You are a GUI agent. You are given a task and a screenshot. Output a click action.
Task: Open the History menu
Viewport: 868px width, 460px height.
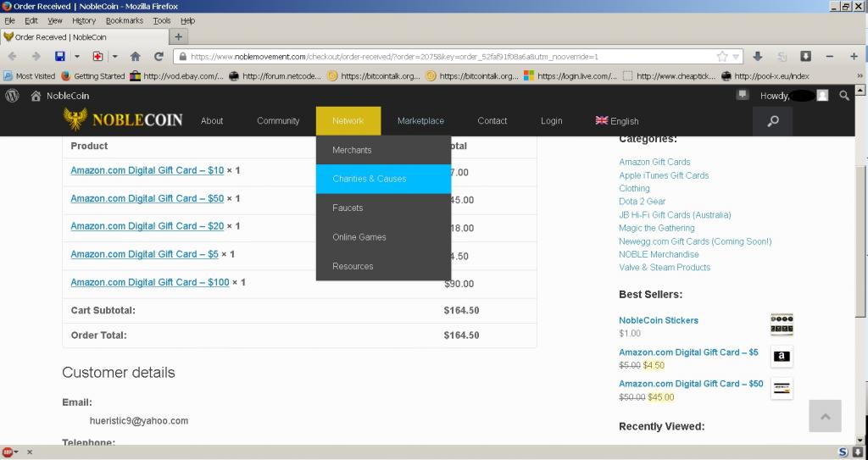point(84,20)
